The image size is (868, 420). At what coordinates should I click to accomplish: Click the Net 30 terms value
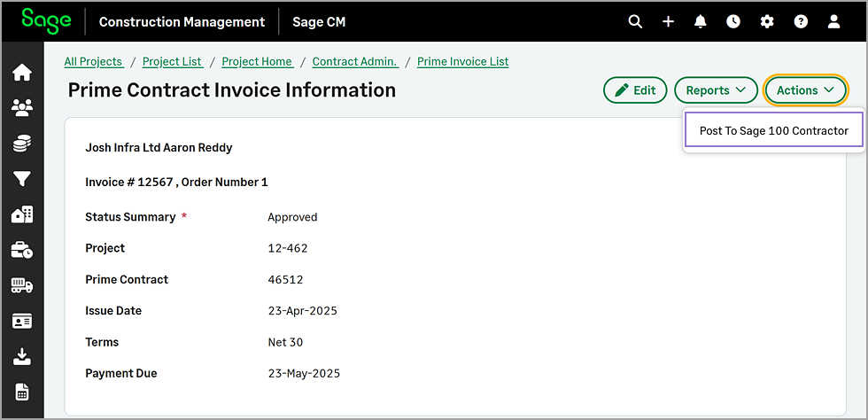pyautogui.click(x=285, y=342)
